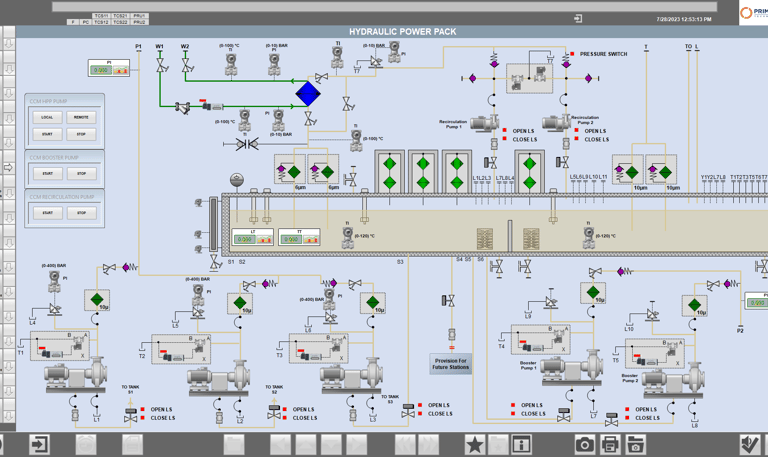This screenshot has width=768, height=457.
Task: Open the information icon in bottom toolbar
Action: (521, 445)
